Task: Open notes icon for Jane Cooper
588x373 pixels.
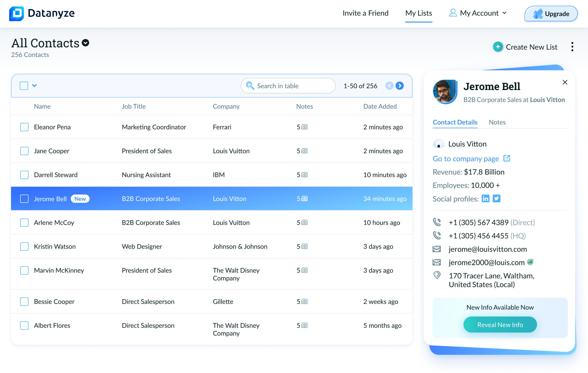Action: click(304, 151)
